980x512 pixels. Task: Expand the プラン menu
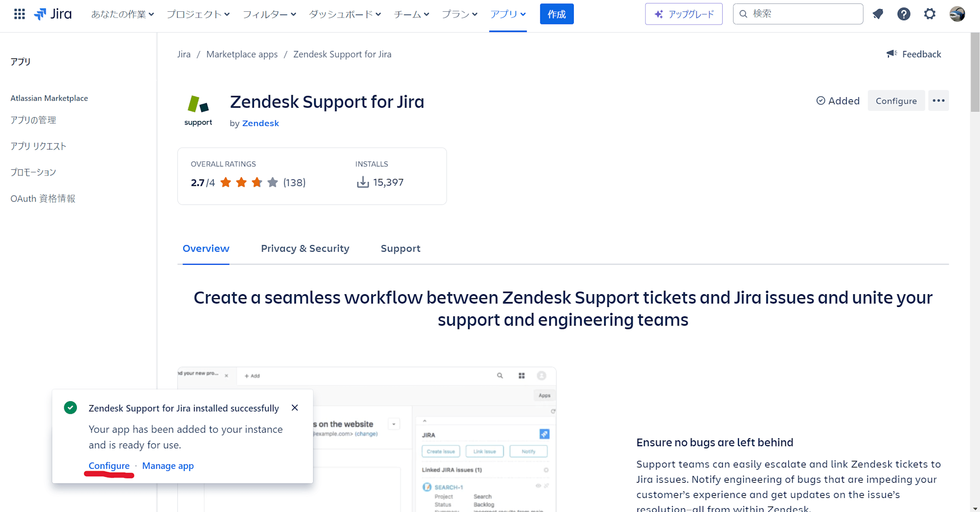click(x=460, y=14)
